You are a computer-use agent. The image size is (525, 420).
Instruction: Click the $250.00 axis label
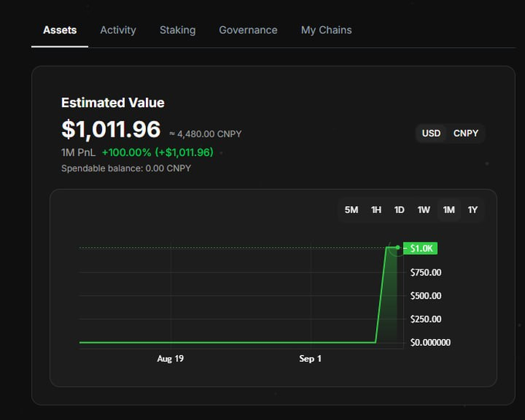pyautogui.click(x=425, y=319)
